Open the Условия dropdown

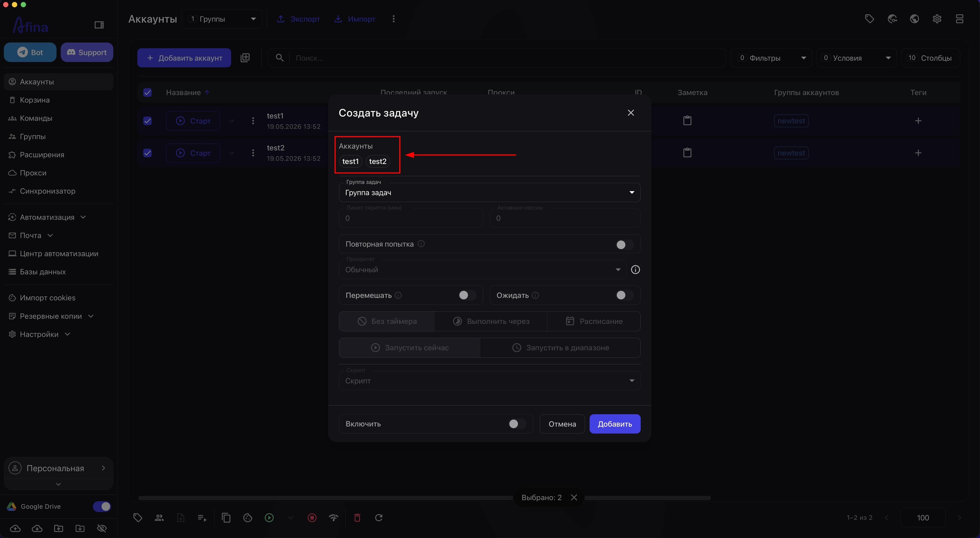tap(856, 58)
